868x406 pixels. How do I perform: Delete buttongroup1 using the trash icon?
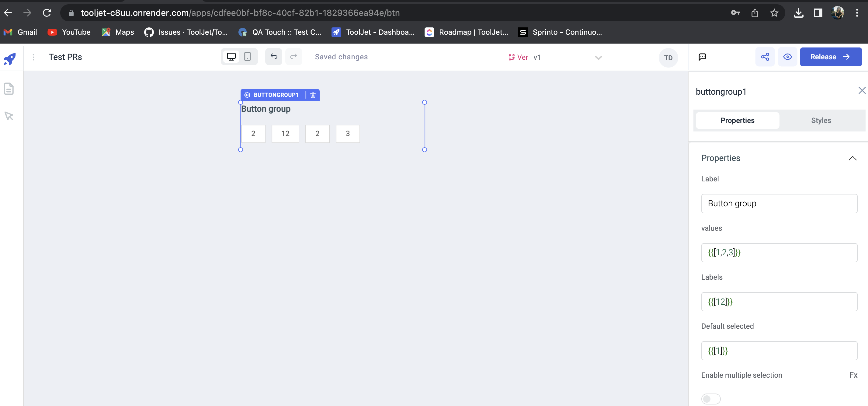click(313, 95)
